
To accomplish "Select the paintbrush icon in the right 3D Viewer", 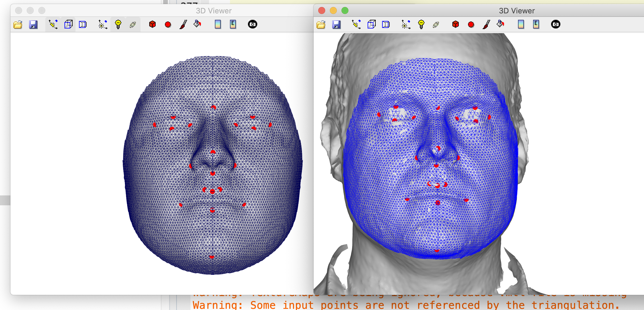I will [486, 24].
